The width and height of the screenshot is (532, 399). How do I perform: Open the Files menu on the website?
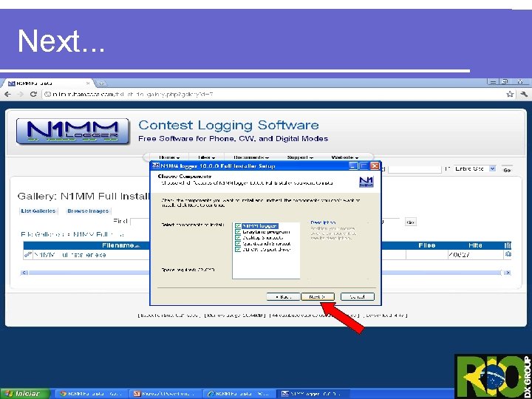[206, 157]
